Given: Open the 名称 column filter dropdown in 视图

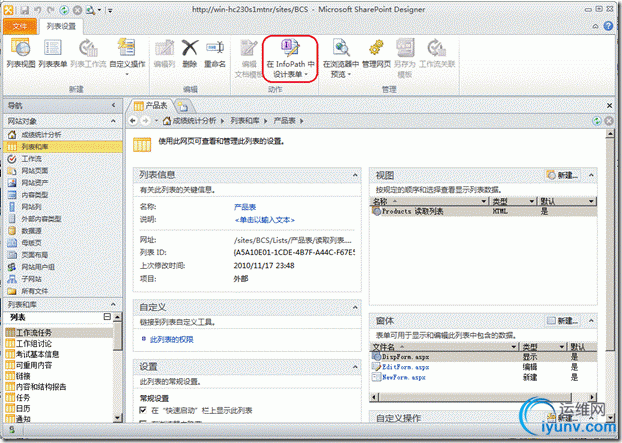Looking at the screenshot, I should click(484, 201).
